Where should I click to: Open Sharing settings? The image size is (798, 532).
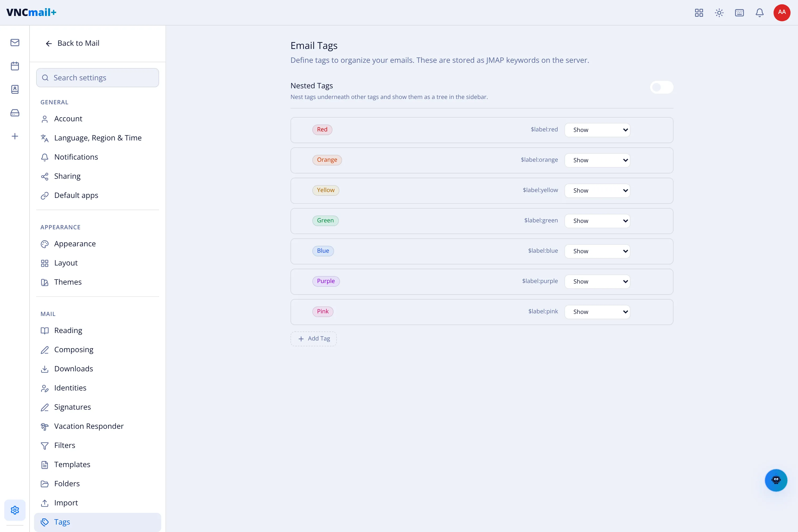[97, 176]
